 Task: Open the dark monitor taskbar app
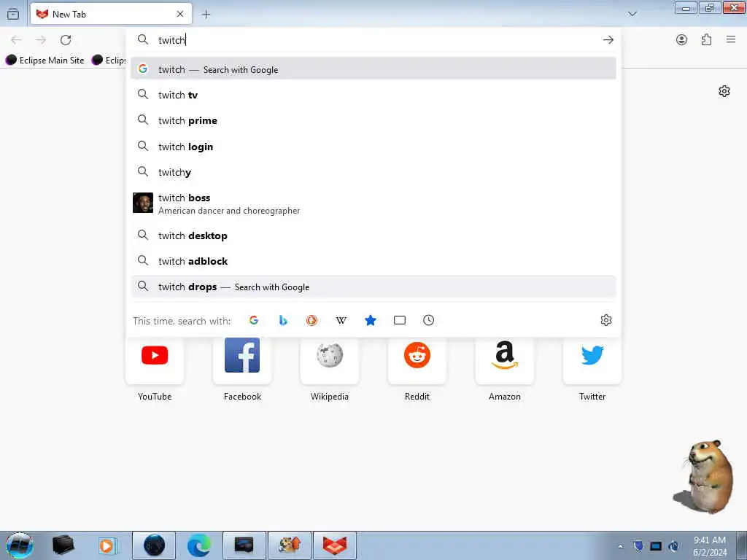(x=244, y=545)
